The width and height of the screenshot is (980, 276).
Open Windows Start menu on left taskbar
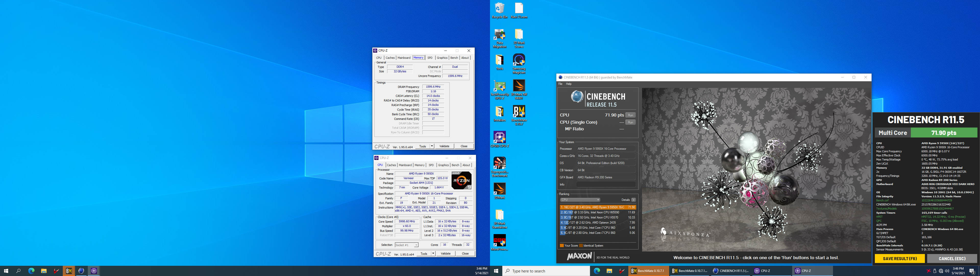coord(6,271)
